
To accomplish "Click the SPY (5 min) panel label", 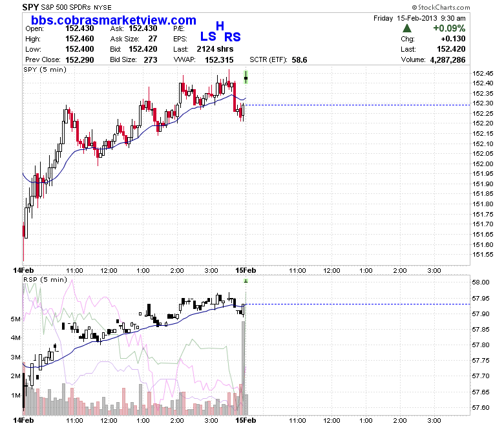I will click(x=45, y=70).
